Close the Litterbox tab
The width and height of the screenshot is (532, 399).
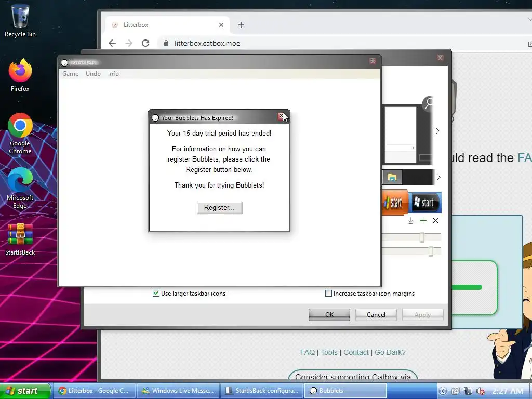(x=221, y=25)
